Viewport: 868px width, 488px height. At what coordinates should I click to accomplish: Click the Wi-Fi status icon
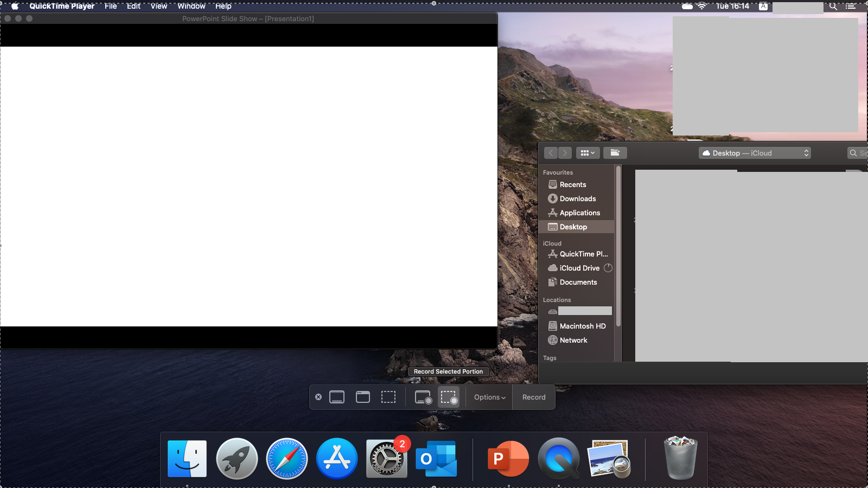pos(702,6)
